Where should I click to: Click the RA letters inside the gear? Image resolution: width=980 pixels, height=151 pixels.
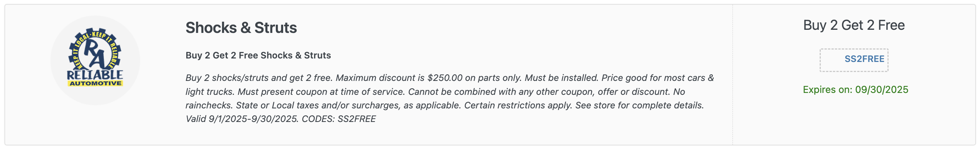click(95, 53)
